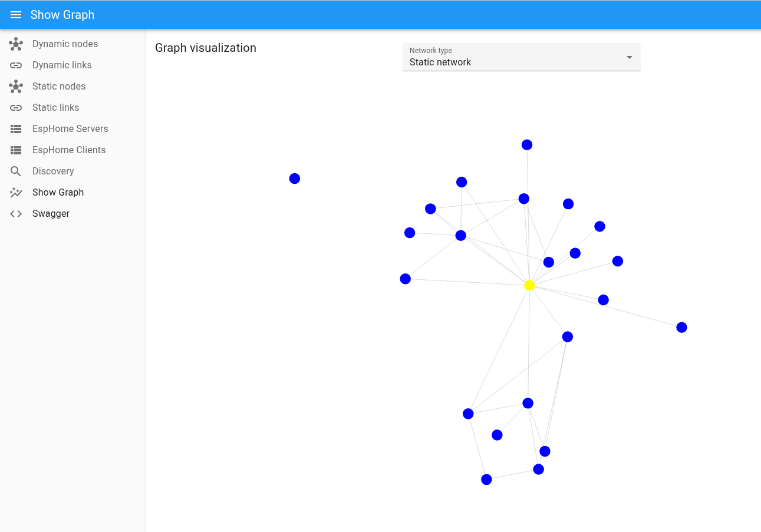
Task: Click the EspHome Clients list icon
Action: point(16,150)
